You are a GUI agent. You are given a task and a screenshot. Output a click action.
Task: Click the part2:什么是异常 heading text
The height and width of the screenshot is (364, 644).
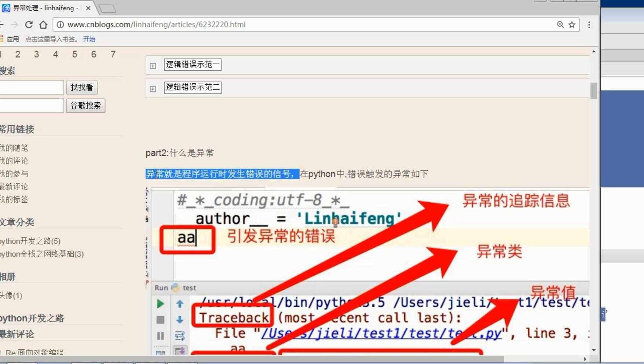click(x=180, y=153)
